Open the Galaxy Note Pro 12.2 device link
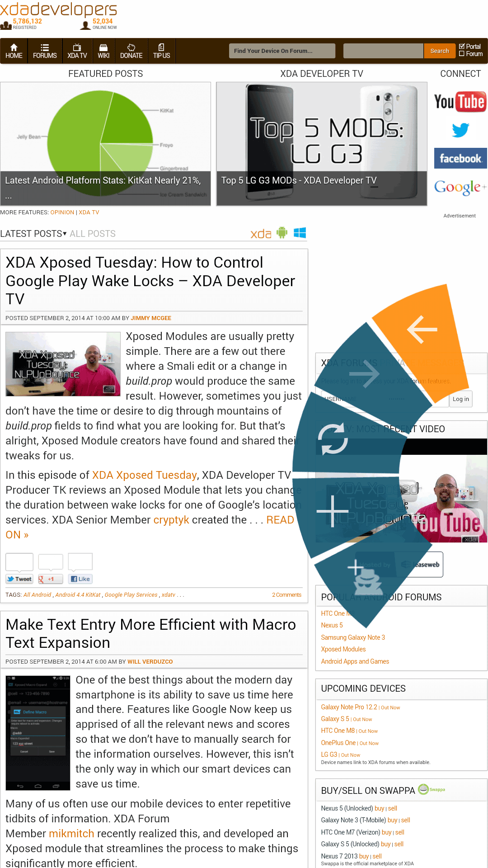This screenshot has height=868, width=488. click(x=349, y=707)
